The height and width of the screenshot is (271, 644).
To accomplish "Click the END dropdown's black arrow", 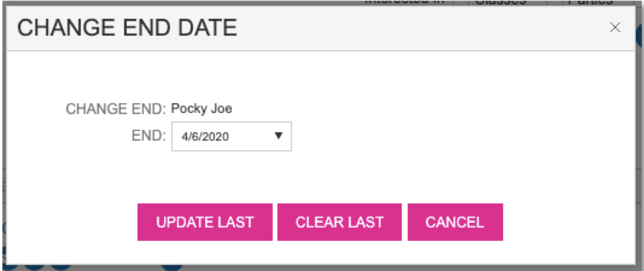I will (x=279, y=136).
